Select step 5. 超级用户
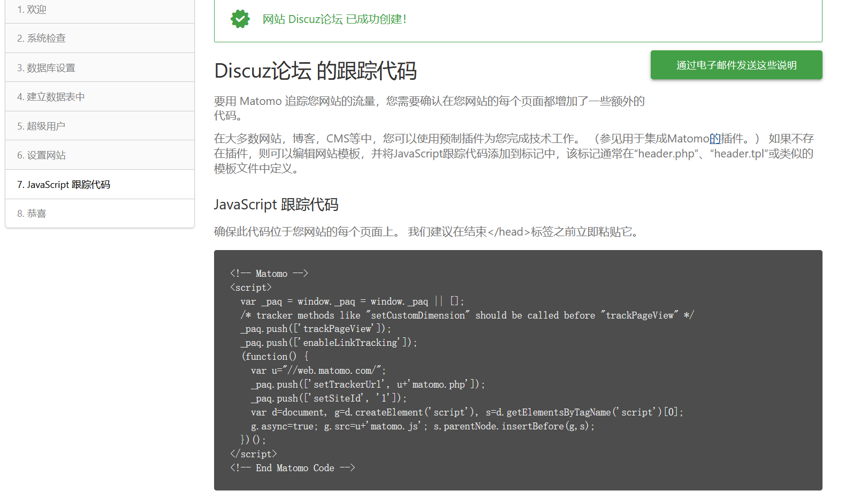The height and width of the screenshot is (491, 868). click(x=100, y=126)
